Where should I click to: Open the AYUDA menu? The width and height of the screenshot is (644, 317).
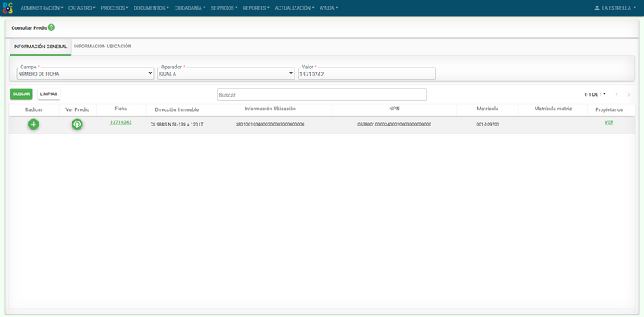click(329, 8)
